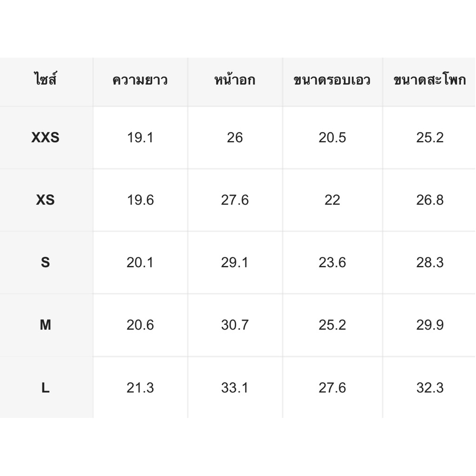Select the XS hip value 26.8
This screenshot has height=476, width=476.
[430, 200]
